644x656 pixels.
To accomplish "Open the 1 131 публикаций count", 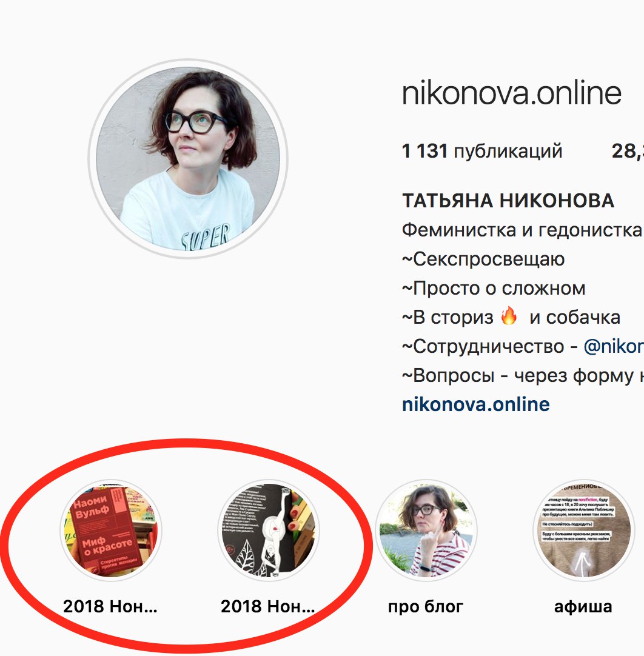I will point(482,151).
